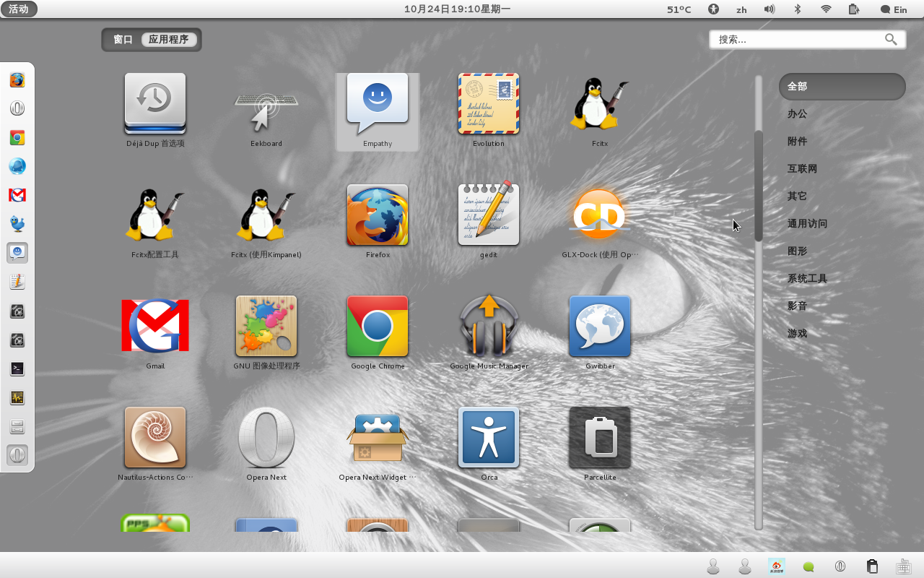Click the blue globe icon in dash
Screen dimensions: 924x578
pyautogui.click(x=17, y=166)
